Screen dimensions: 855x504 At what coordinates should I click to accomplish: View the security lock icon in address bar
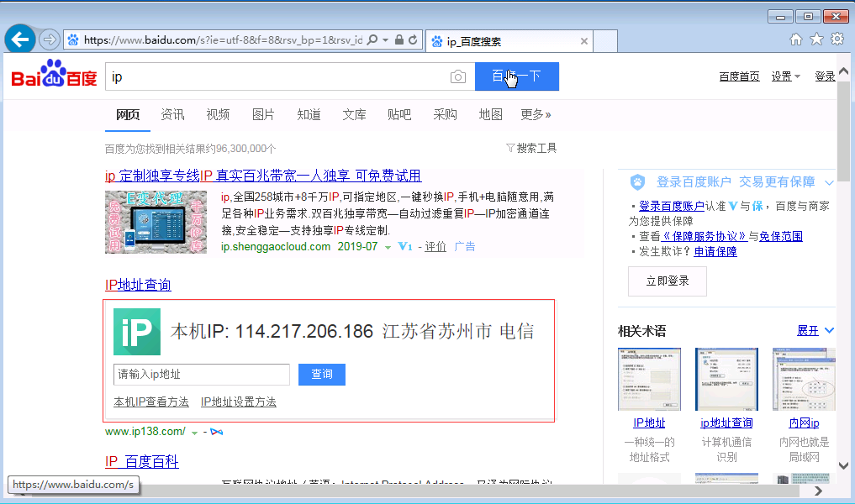[399, 39]
